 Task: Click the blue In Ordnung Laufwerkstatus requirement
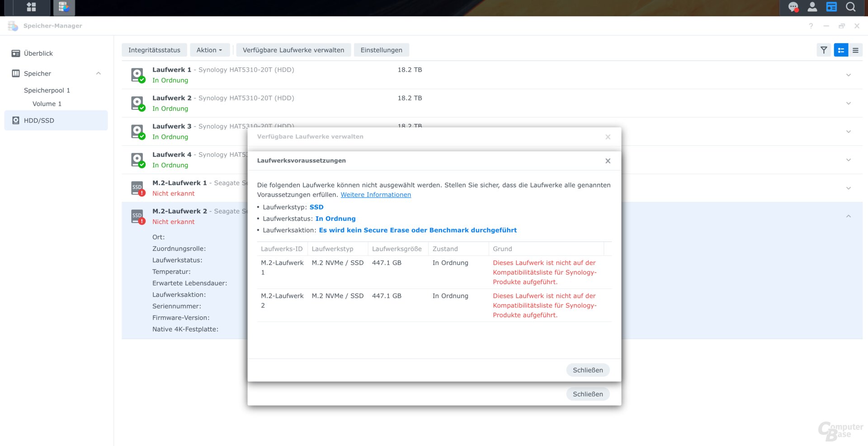[x=335, y=218]
